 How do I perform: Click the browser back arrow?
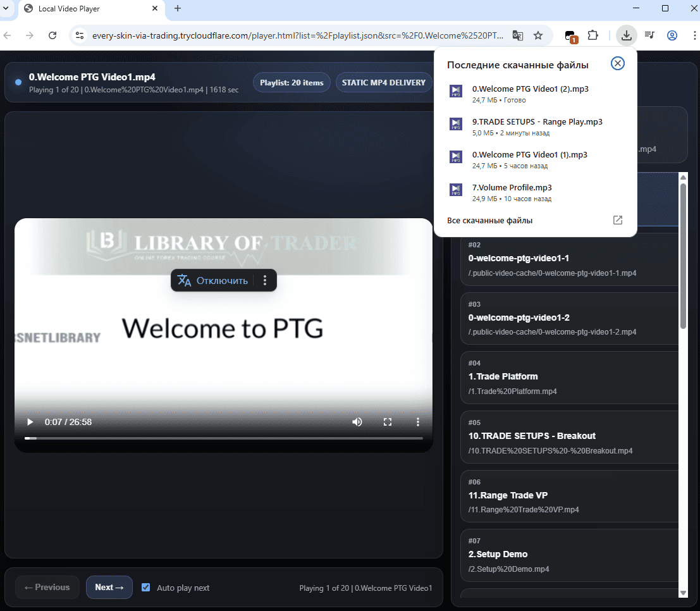pyautogui.click(x=7, y=35)
